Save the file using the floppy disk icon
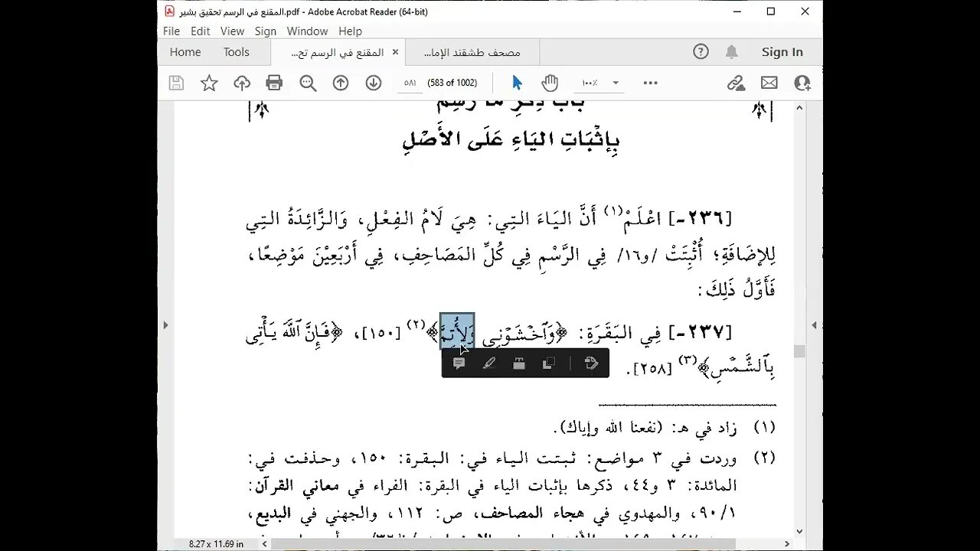Viewport: 980px width, 551px height. (x=176, y=83)
